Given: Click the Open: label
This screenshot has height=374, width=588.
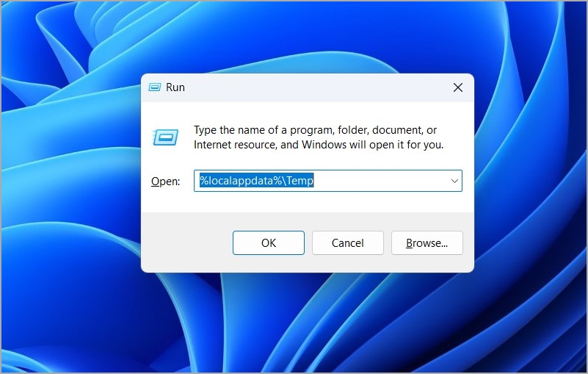Looking at the screenshot, I should tap(165, 181).
